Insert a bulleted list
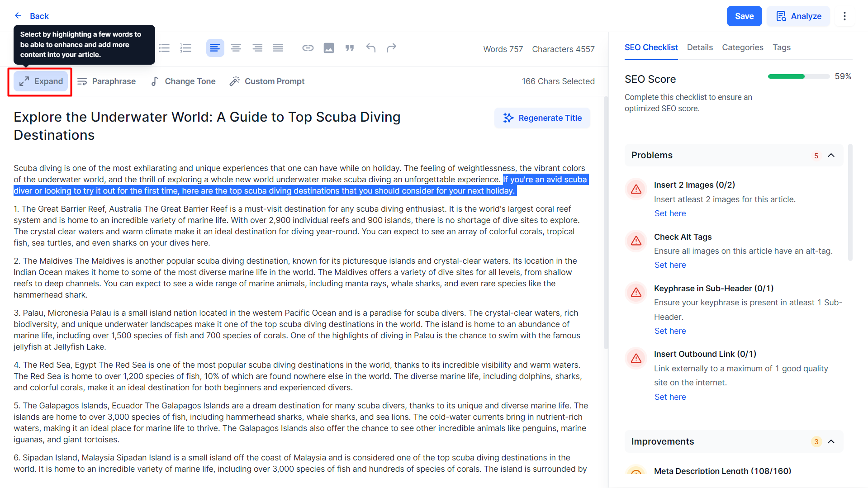The height and width of the screenshot is (488, 868). [164, 48]
